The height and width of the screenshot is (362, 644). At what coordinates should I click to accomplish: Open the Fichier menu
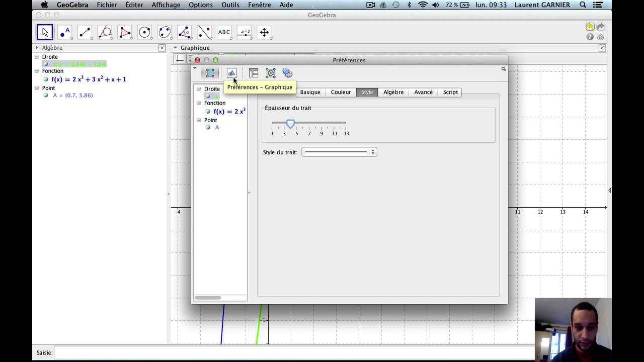pyautogui.click(x=107, y=5)
